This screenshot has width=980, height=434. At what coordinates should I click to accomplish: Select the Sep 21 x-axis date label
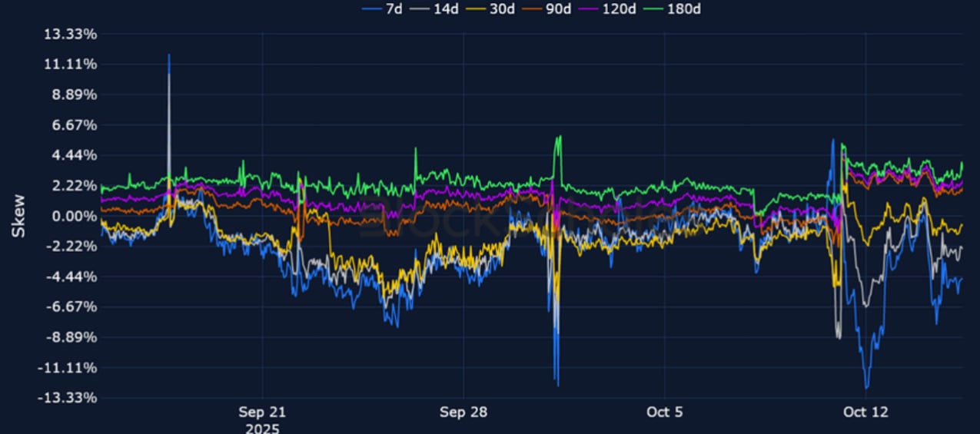point(263,412)
